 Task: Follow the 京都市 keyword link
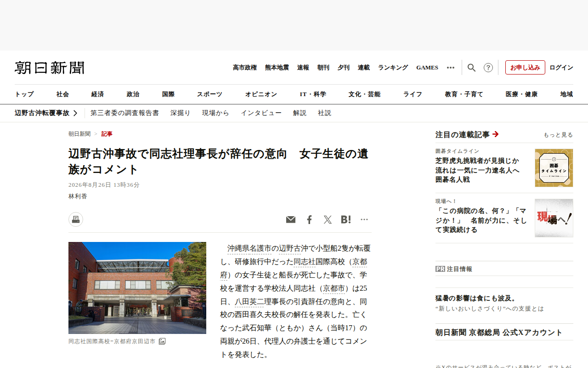click(x=334, y=289)
